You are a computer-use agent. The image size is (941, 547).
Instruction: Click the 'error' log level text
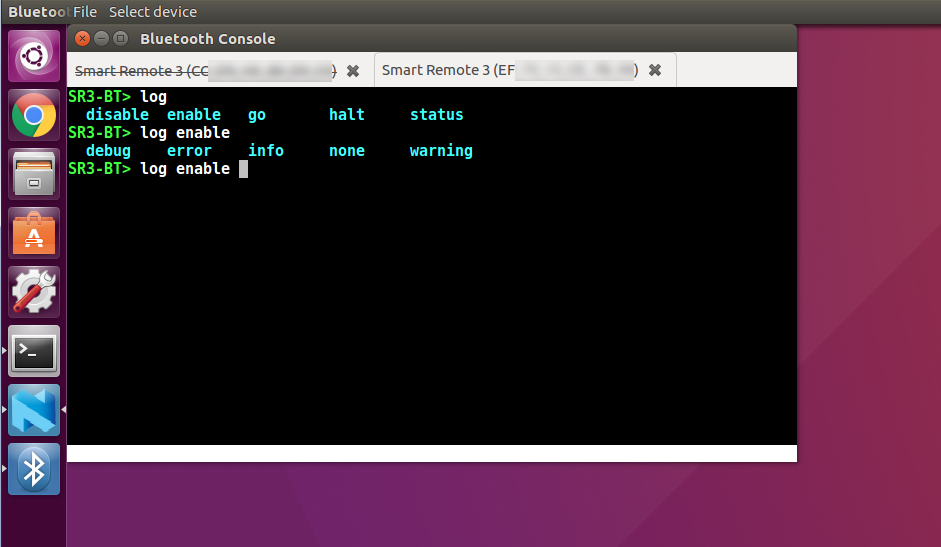[x=189, y=151]
